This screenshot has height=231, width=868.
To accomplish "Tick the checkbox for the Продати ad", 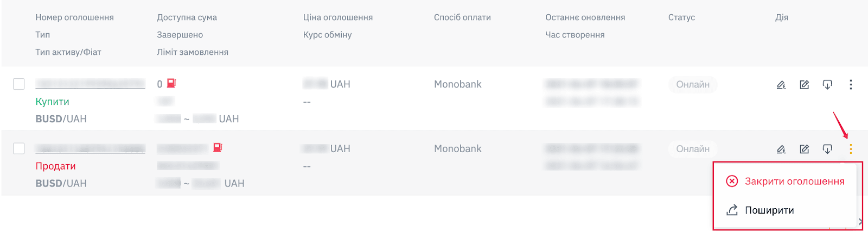I will 19,148.
